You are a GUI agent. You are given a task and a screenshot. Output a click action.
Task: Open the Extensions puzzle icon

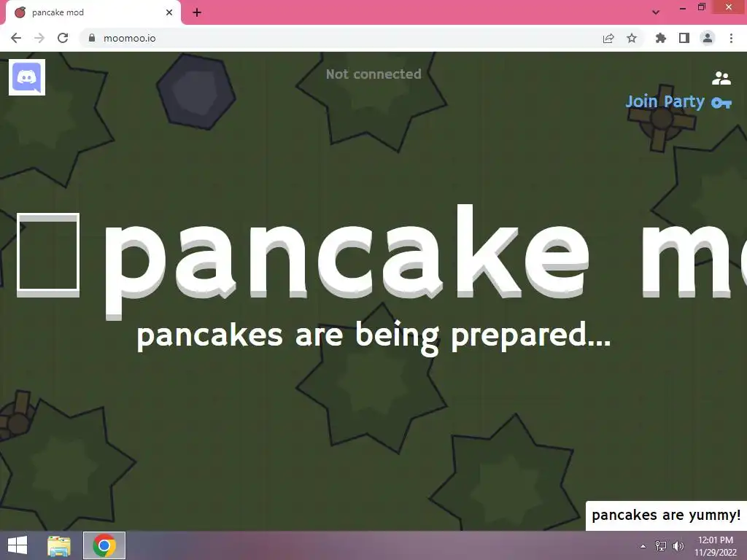click(x=661, y=38)
